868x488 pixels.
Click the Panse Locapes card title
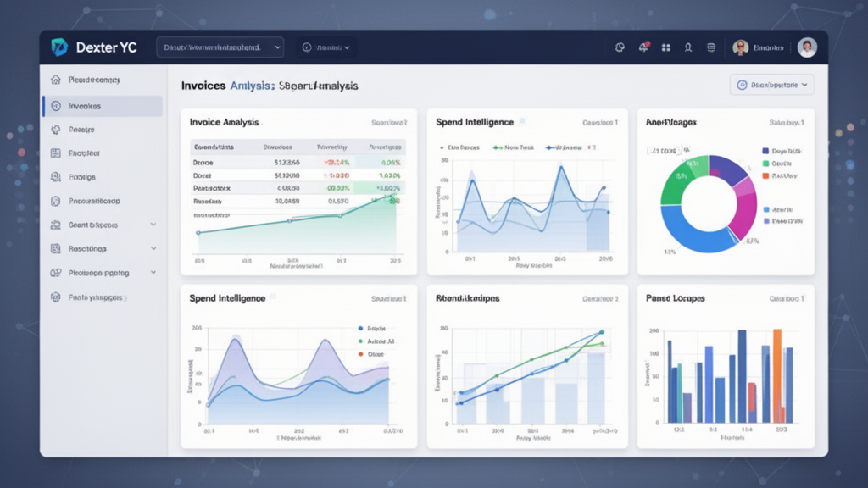click(676, 298)
